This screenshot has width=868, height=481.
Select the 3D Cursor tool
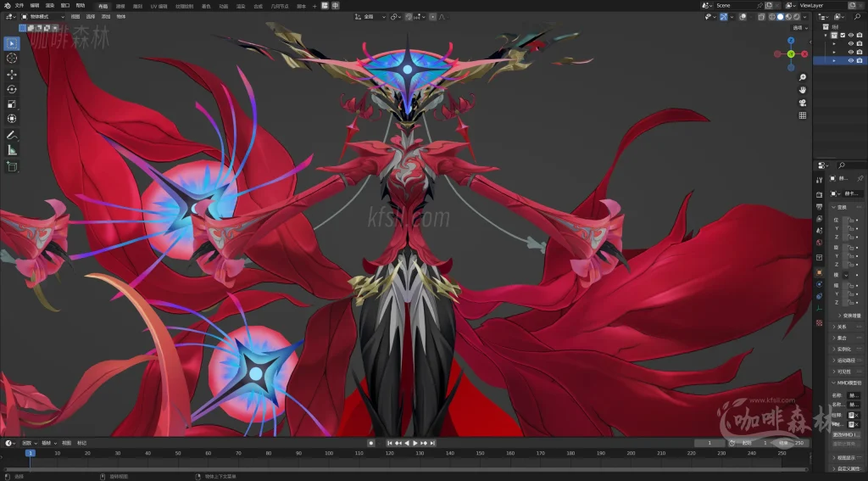pyautogui.click(x=12, y=59)
